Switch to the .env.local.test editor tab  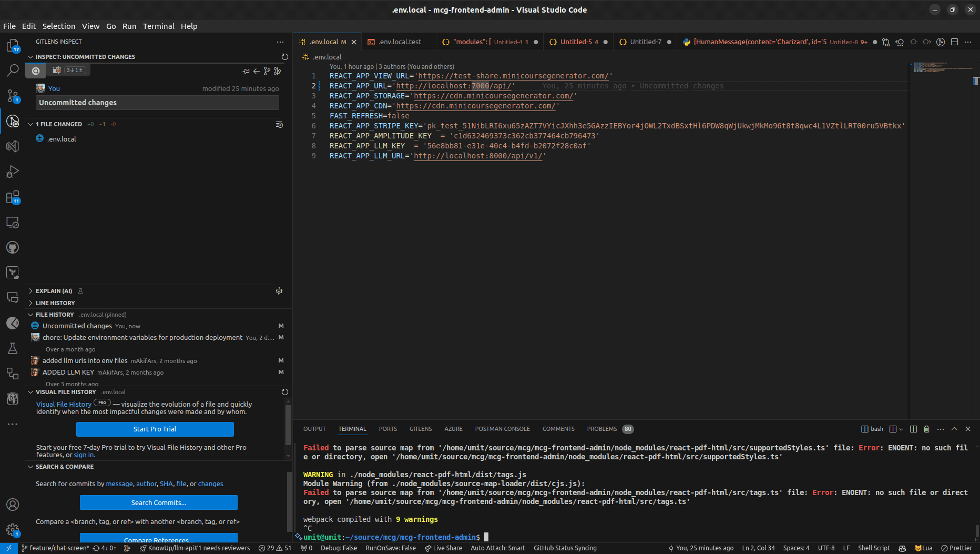[399, 42]
